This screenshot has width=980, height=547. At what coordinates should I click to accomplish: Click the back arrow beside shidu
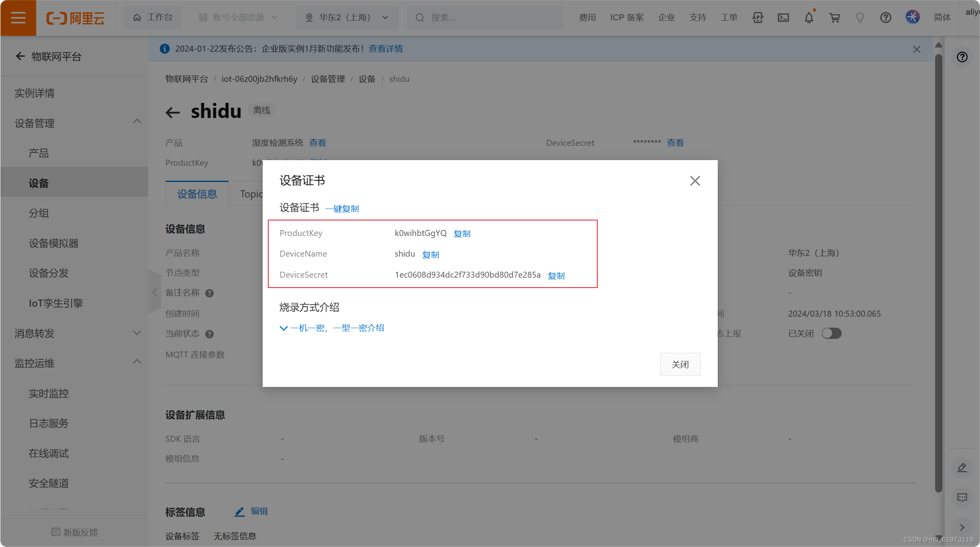click(x=173, y=112)
